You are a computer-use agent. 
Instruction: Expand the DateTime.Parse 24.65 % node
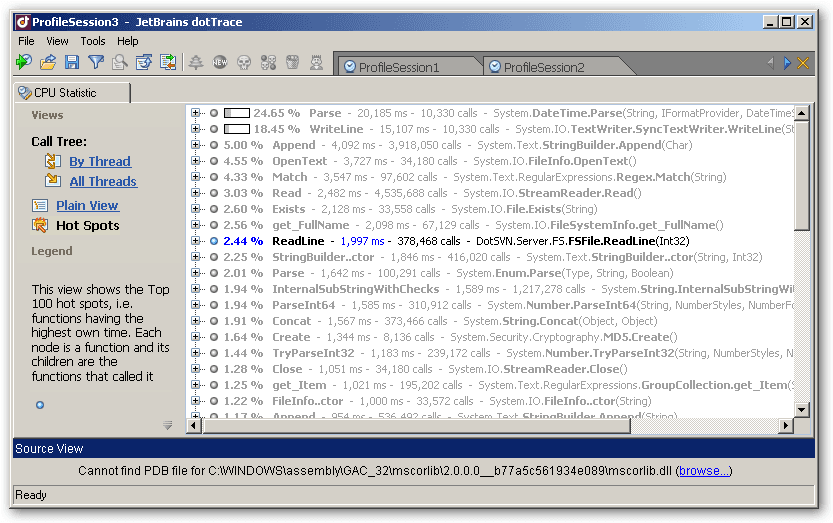(196, 113)
